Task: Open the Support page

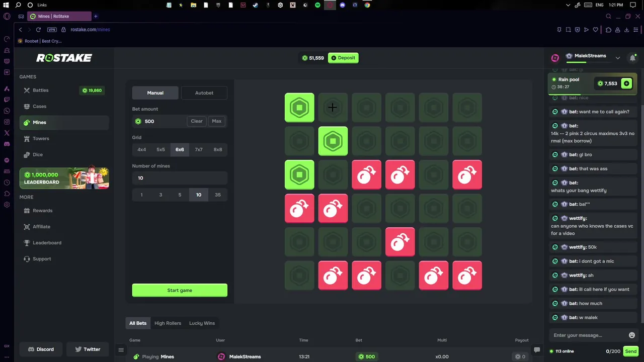Action: click(x=64, y=259)
